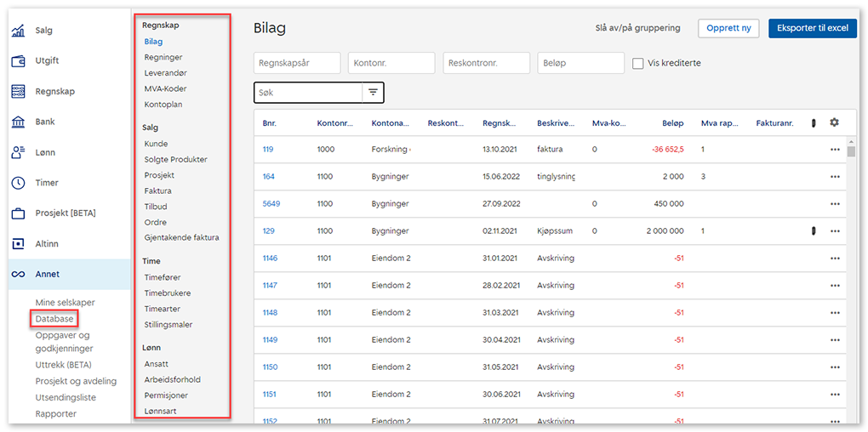Click the table vertical scrollbar thumb
Viewport: 868px width, 432px height.
pyautogui.click(x=851, y=152)
